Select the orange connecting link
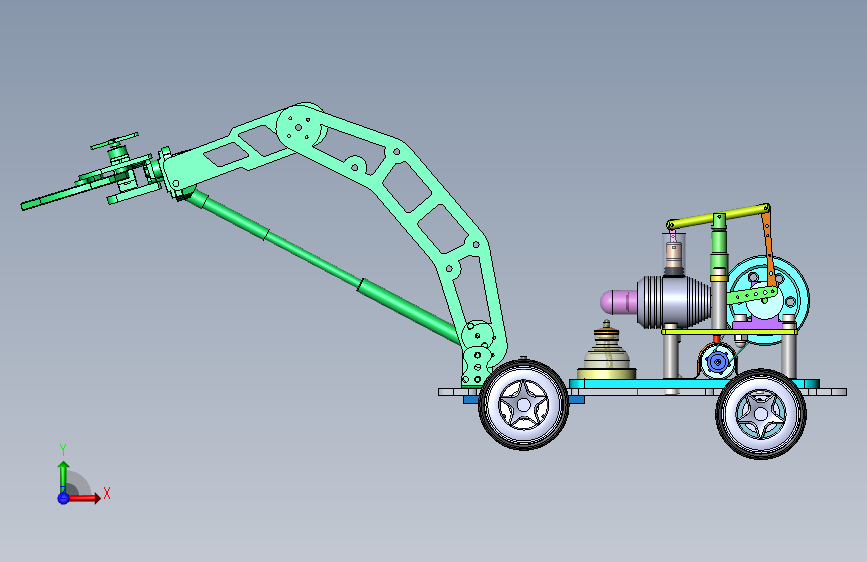 coord(768,248)
